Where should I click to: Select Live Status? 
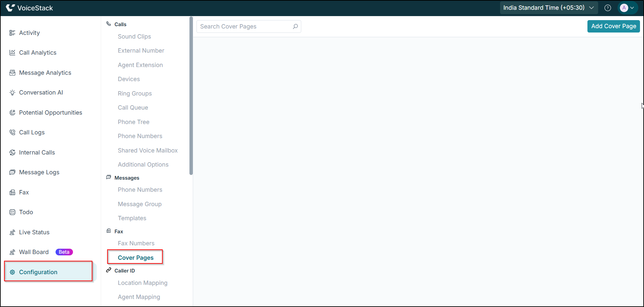click(34, 232)
